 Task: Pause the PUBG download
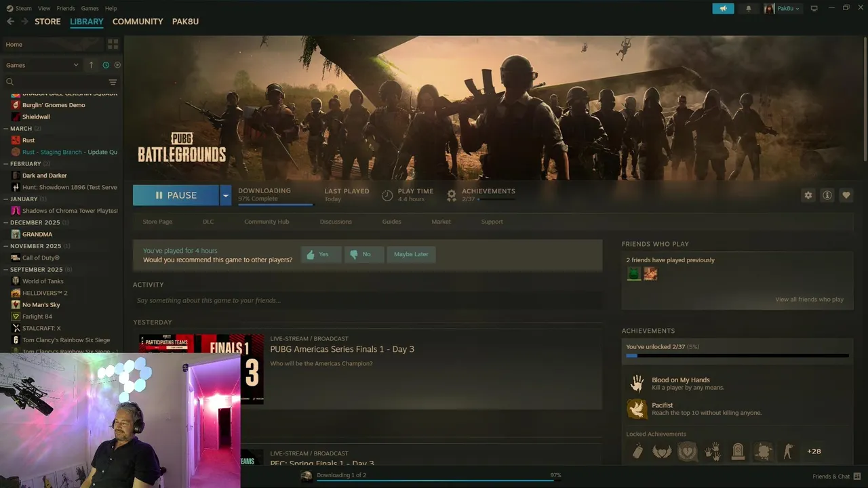pos(176,195)
